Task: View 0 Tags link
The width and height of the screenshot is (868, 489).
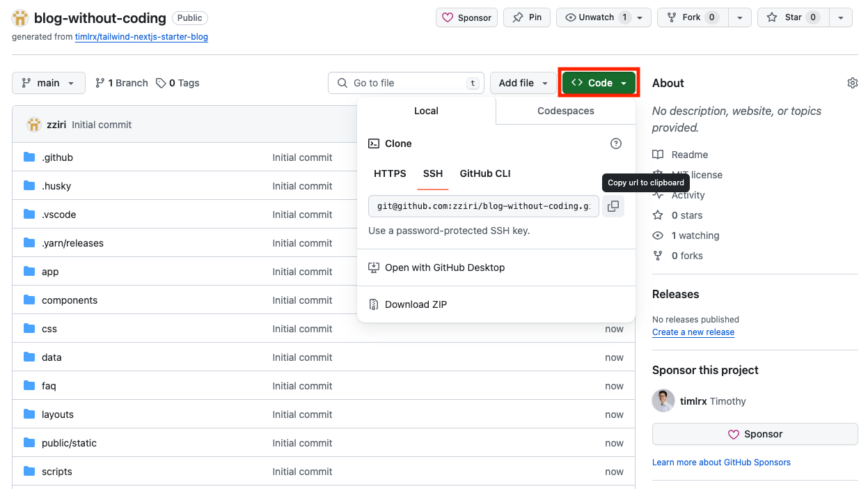Action: pos(177,83)
